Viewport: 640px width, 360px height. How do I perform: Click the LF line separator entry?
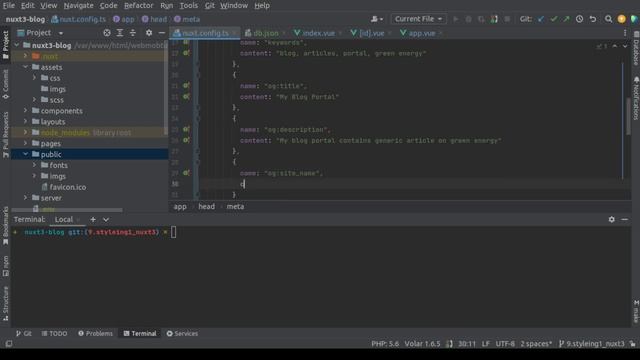click(x=485, y=344)
